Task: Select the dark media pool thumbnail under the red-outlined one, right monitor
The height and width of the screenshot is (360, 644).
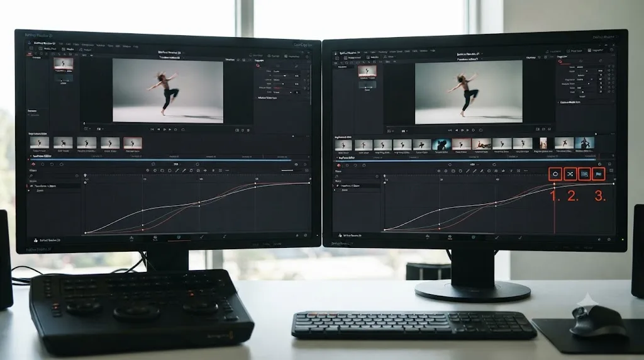Action: [367, 85]
